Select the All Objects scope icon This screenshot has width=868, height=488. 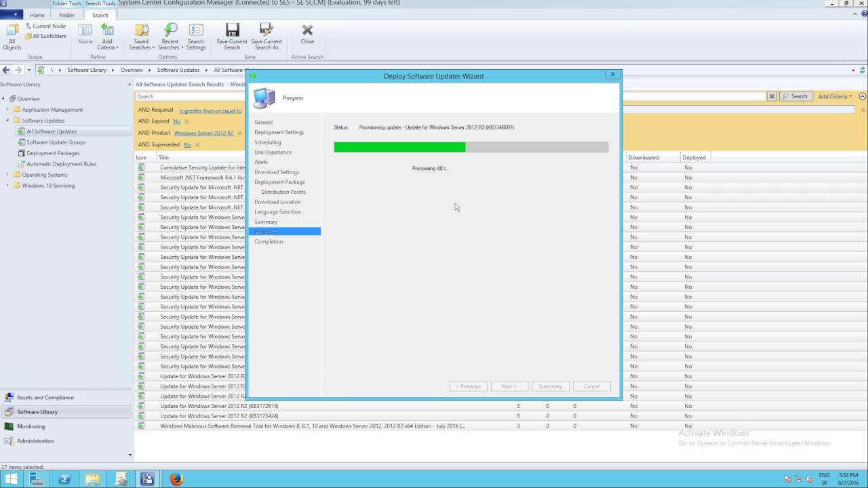point(12,37)
